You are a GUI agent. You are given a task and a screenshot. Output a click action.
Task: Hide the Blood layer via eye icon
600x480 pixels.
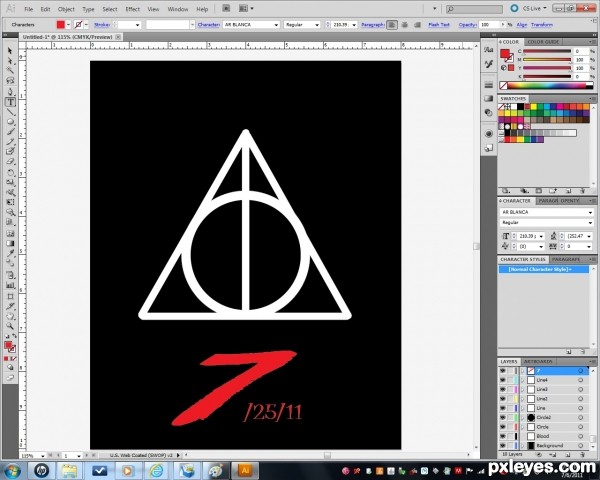pos(502,436)
